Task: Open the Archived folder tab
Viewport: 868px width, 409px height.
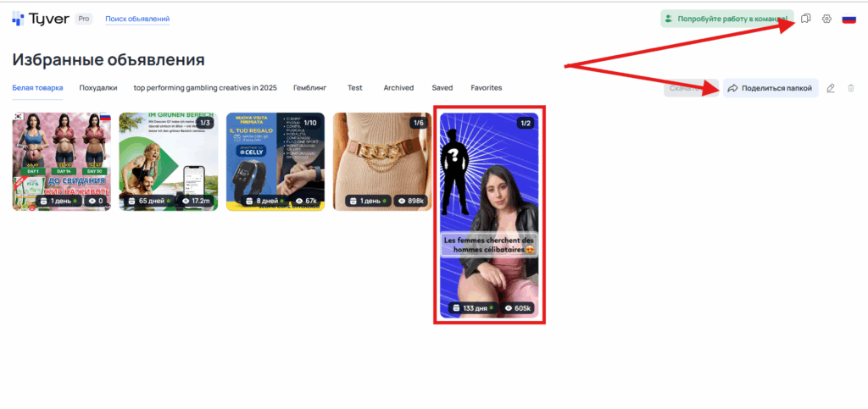Action: click(x=398, y=88)
